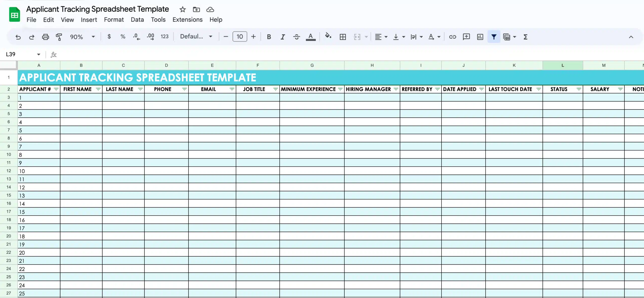The image size is (644, 298).
Task: Decrease decimal places icon
Action: point(136,37)
